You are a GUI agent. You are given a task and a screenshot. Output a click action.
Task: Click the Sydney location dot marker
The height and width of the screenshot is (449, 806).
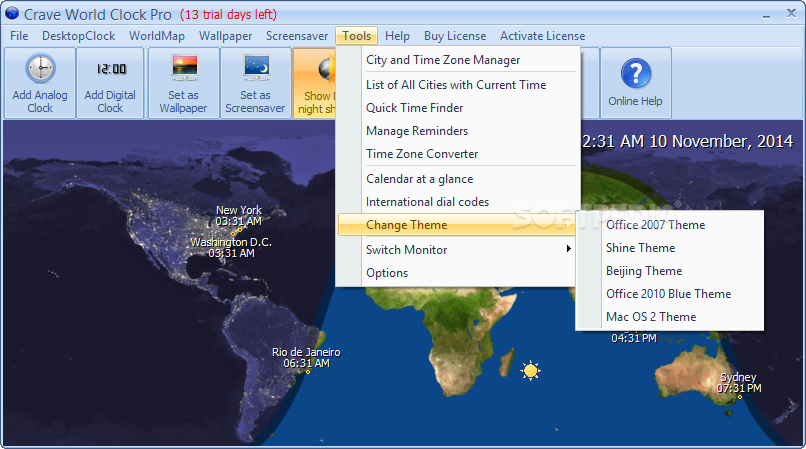740,397
